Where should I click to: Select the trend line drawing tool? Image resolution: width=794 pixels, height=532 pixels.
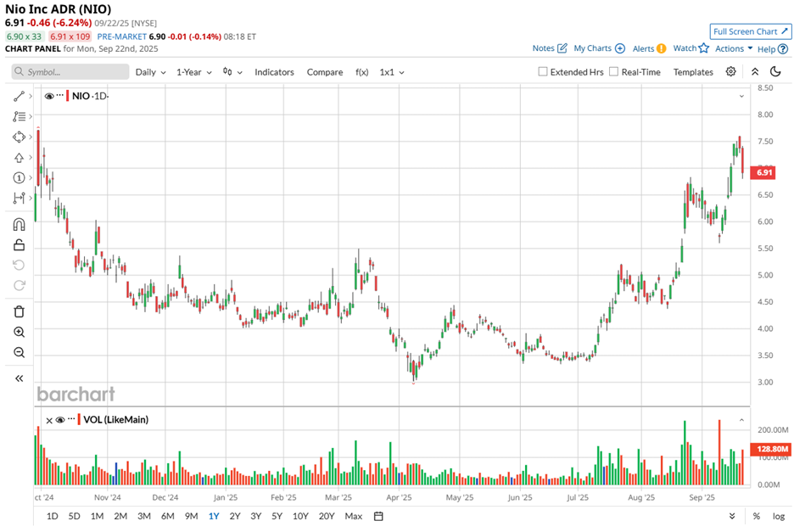click(19, 96)
